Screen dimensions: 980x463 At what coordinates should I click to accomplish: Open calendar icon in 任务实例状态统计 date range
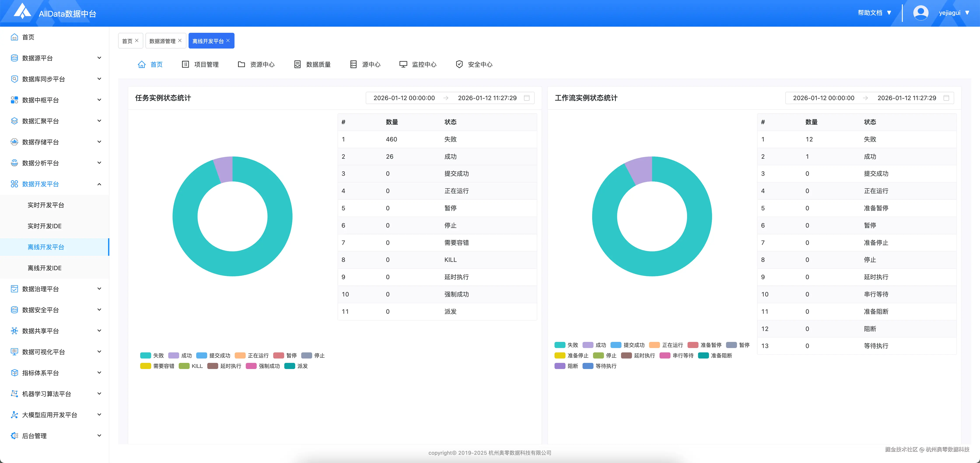coord(527,98)
